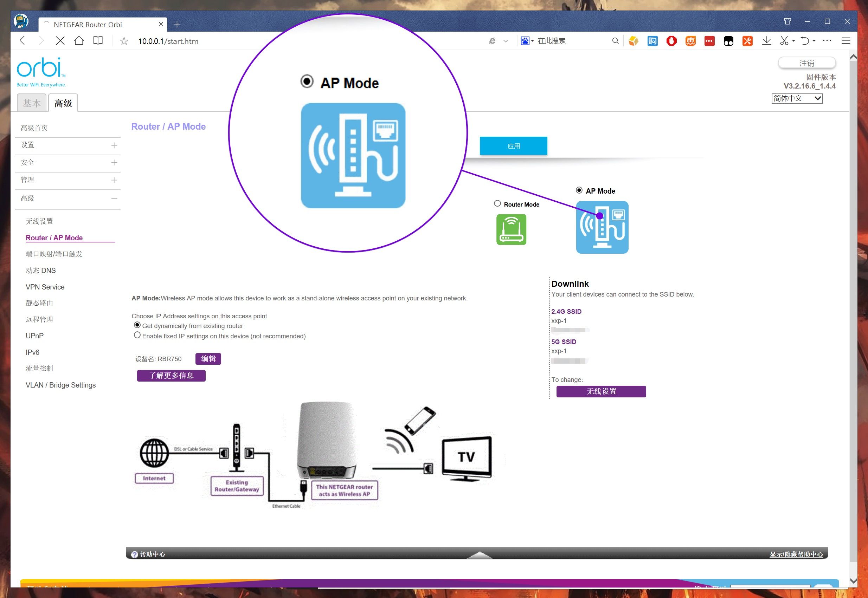Click the red password dots extension icon
Image resolution: width=868 pixels, height=598 pixels.
point(709,41)
